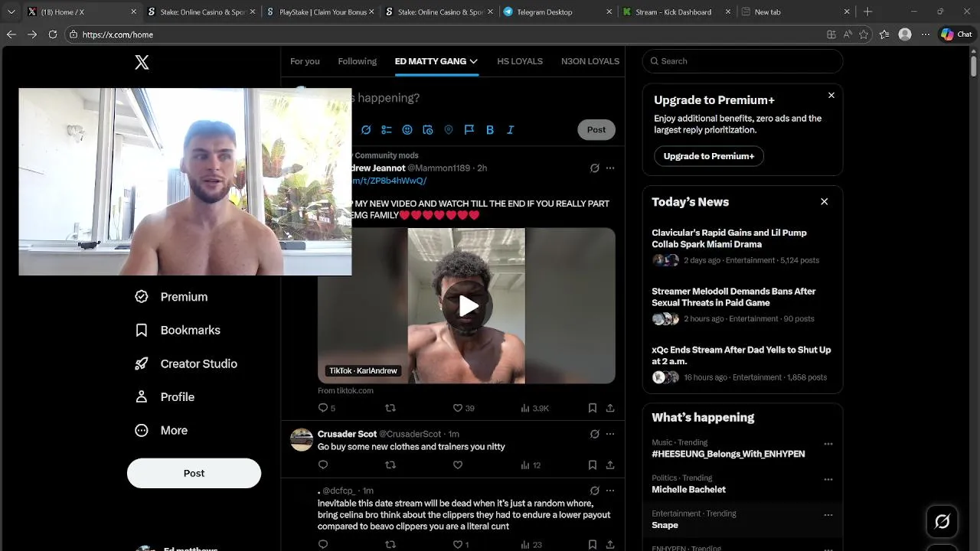
Task: View analytics for the post with 3.9K views
Action: pos(534,408)
